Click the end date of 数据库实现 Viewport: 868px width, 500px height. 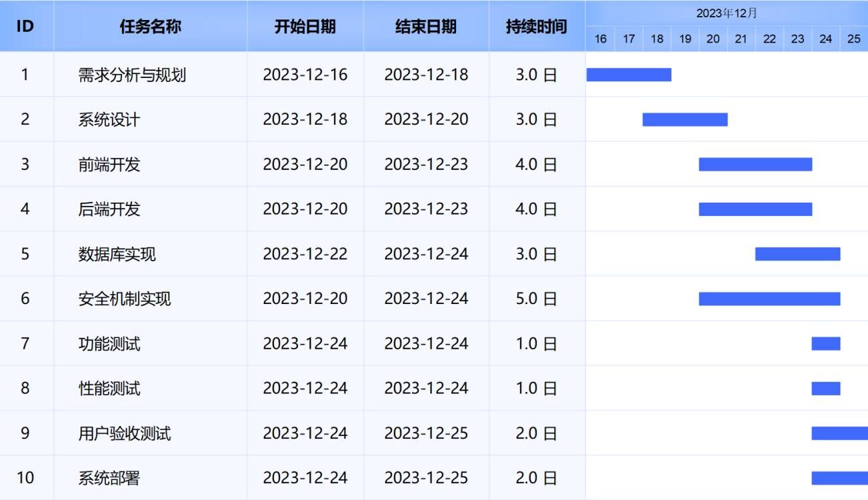click(x=426, y=254)
